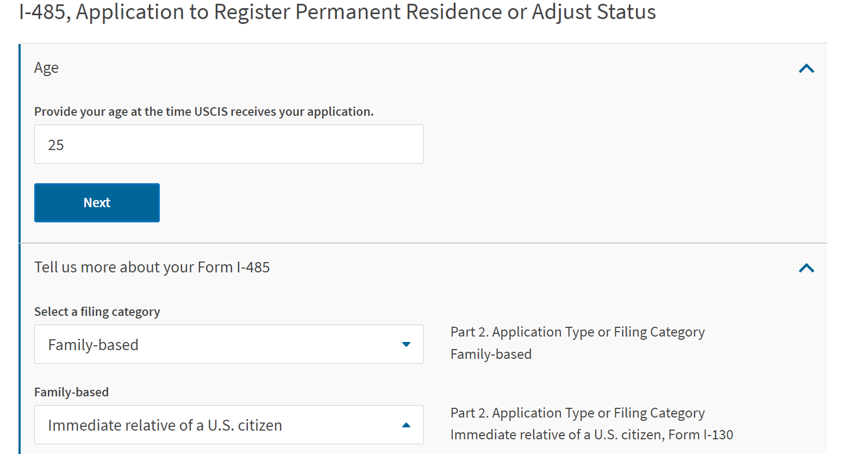Click the first Part 2 Application Type text

click(577, 332)
